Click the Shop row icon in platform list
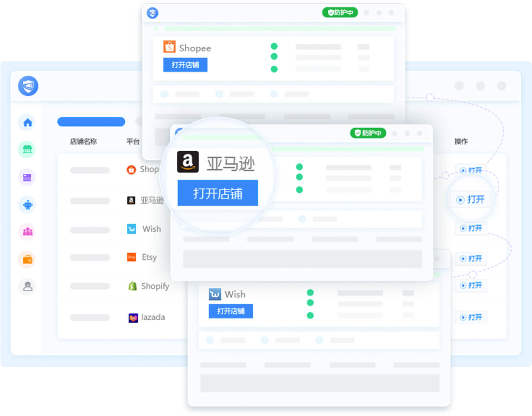The width and height of the screenshot is (532, 416). tap(131, 169)
